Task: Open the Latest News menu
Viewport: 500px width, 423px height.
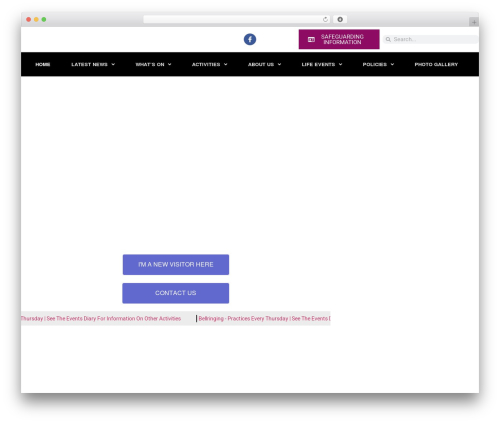Action: (89, 64)
